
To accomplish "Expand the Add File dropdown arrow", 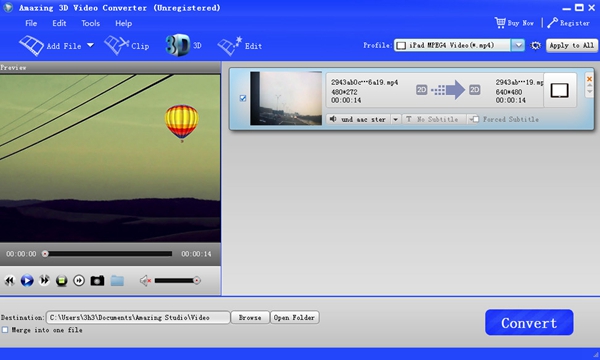I will click(x=90, y=45).
